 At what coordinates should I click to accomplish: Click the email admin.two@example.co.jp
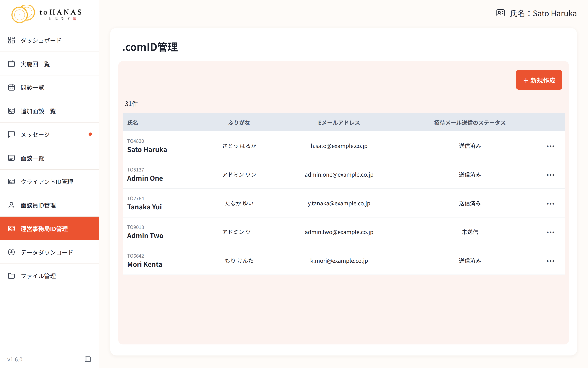pyautogui.click(x=339, y=232)
